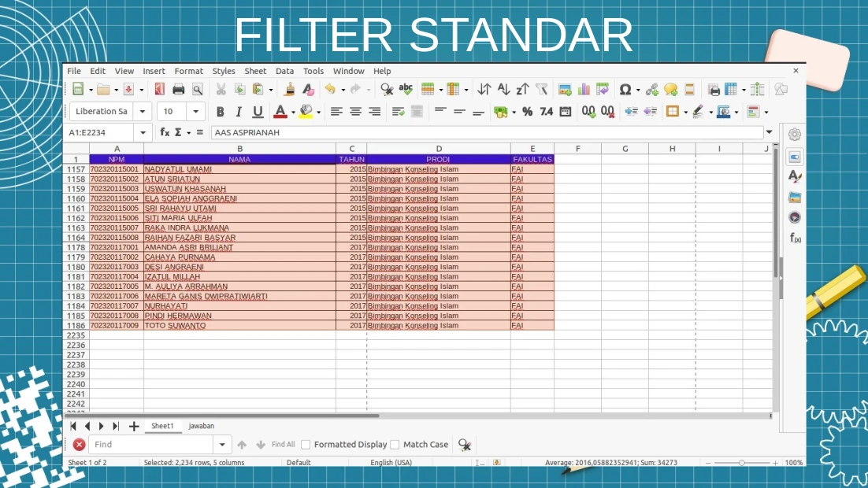
Task: Expand the font name dropdown
Action: [x=142, y=112]
